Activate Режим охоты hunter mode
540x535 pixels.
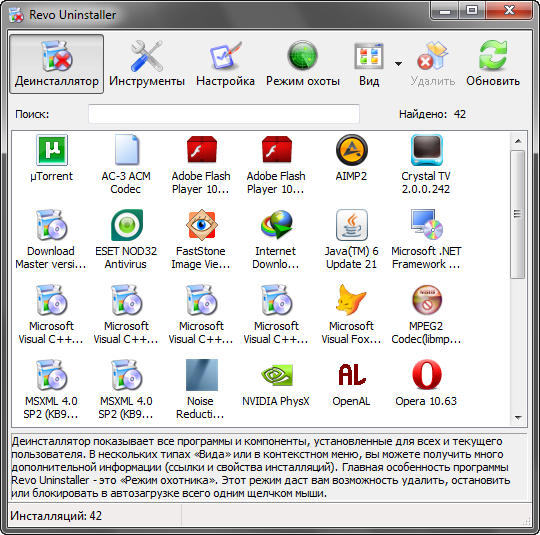[x=303, y=64]
